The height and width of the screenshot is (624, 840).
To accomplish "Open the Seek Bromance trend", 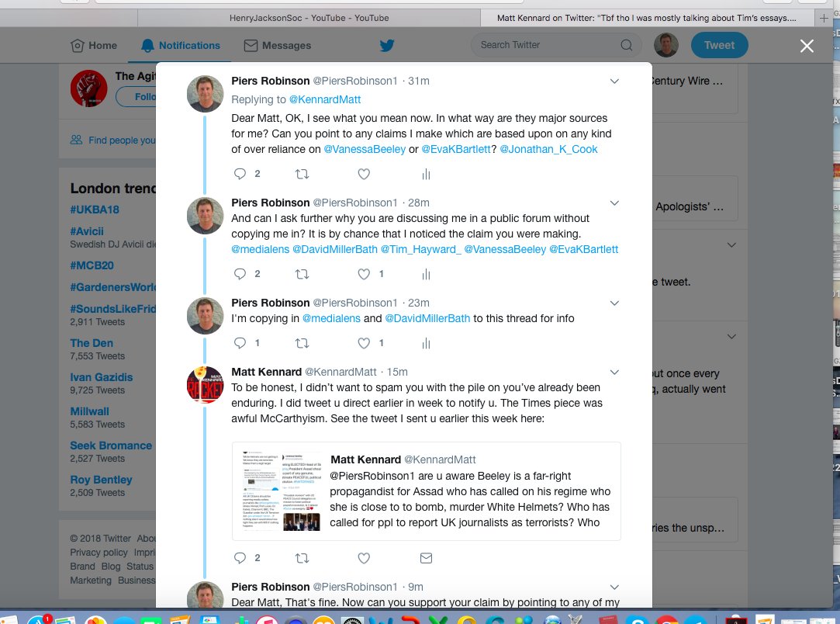I will (x=111, y=446).
